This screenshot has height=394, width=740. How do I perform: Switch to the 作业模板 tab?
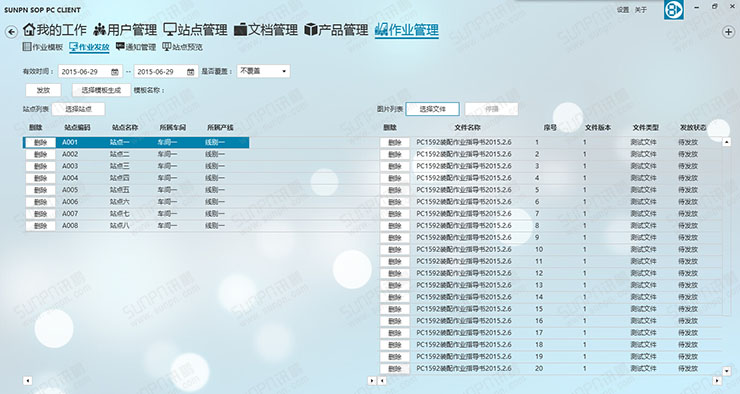coord(43,47)
